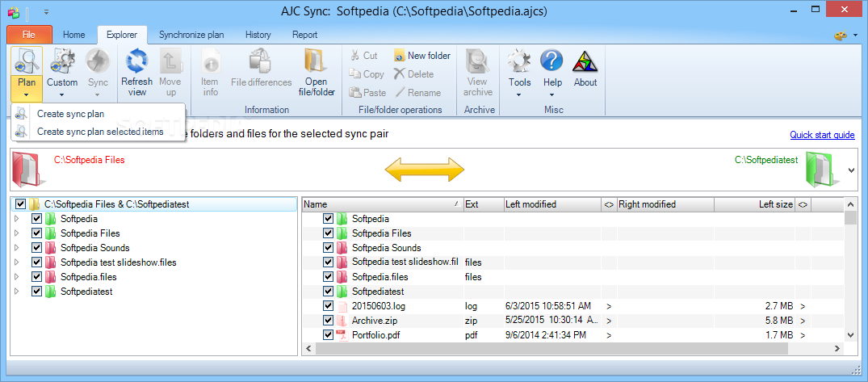Click the Sync lightning icon

click(x=98, y=61)
